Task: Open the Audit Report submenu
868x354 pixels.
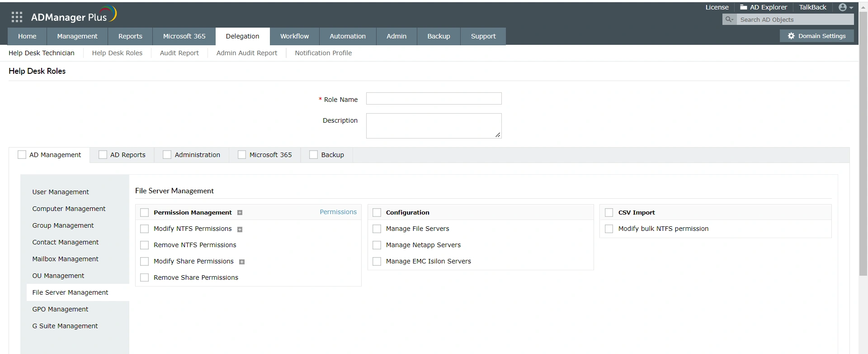Action: pyautogui.click(x=179, y=53)
